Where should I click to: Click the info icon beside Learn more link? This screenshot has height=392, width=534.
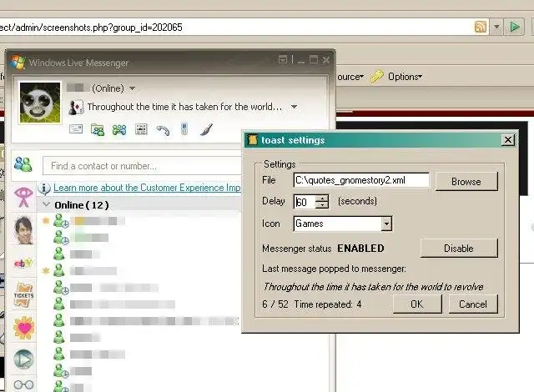click(44, 188)
